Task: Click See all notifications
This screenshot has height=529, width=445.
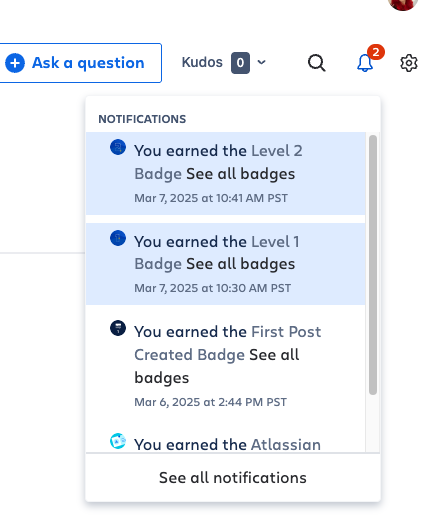Action: [x=233, y=478]
